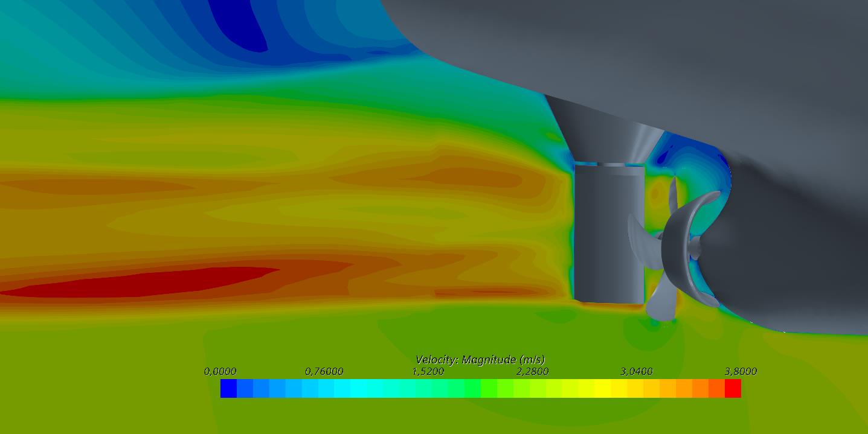This screenshot has width=868, height=434.
Task: Click the azimuth thruster pod housing
Action: [x=607, y=235]
